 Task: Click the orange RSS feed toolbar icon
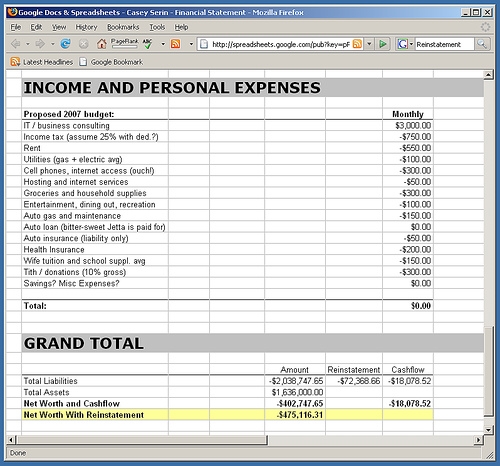tap(175, 44)
